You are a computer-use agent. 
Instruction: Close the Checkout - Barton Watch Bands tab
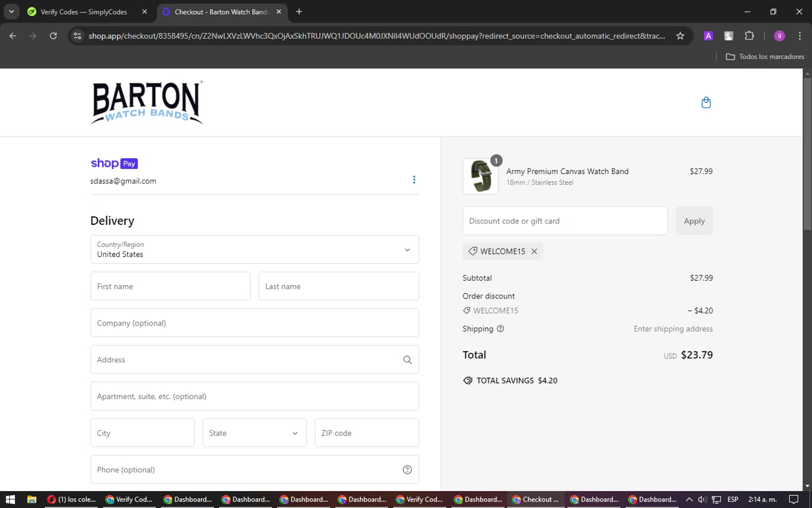pos(279,11)
